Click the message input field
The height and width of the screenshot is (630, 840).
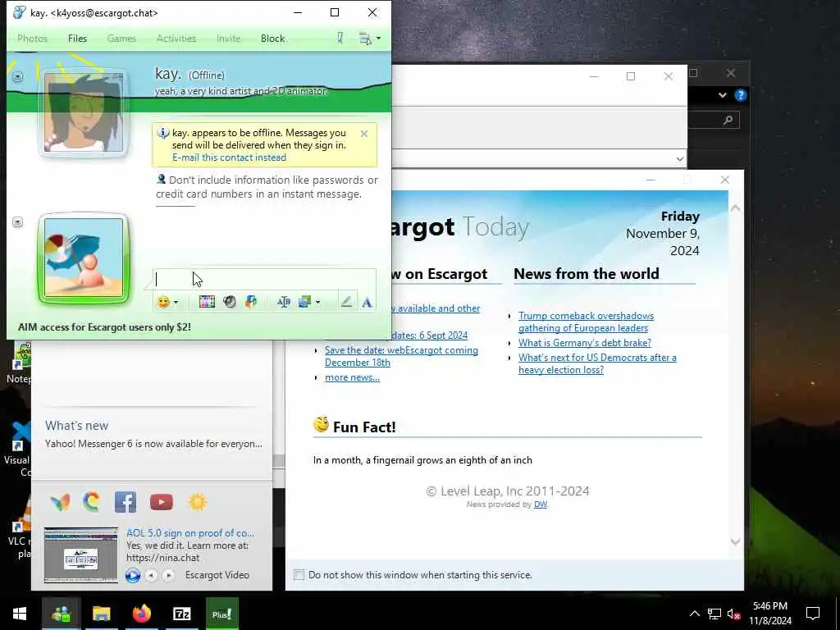coord(265,280)
